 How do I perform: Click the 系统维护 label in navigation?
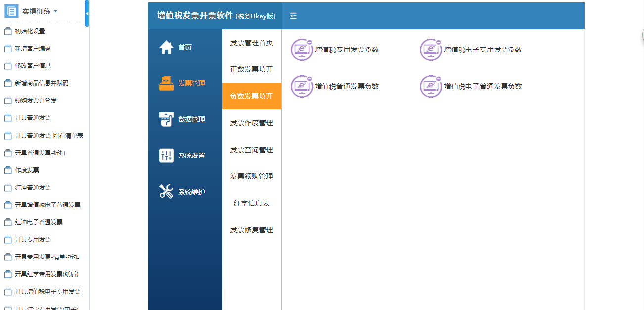192,192
